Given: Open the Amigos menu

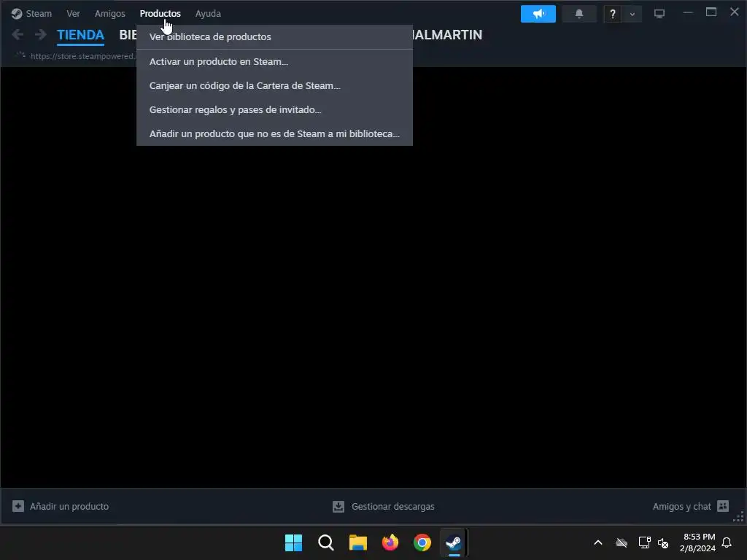Looking at the screenshot, I should [109, 13].
